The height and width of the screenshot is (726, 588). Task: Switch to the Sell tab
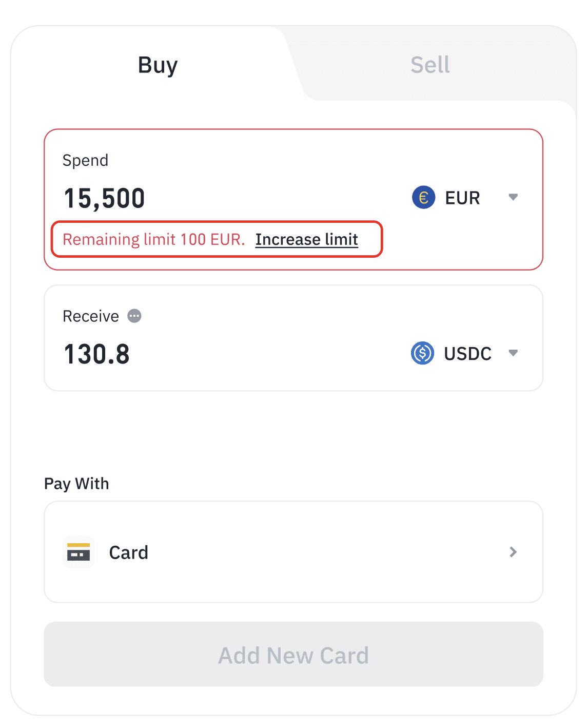tap(430, 65)
